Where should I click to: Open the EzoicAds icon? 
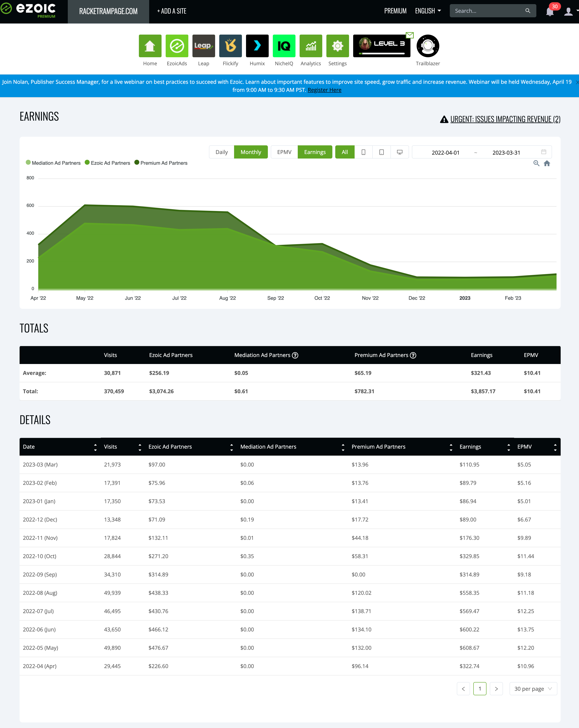(x=177, y=46)
